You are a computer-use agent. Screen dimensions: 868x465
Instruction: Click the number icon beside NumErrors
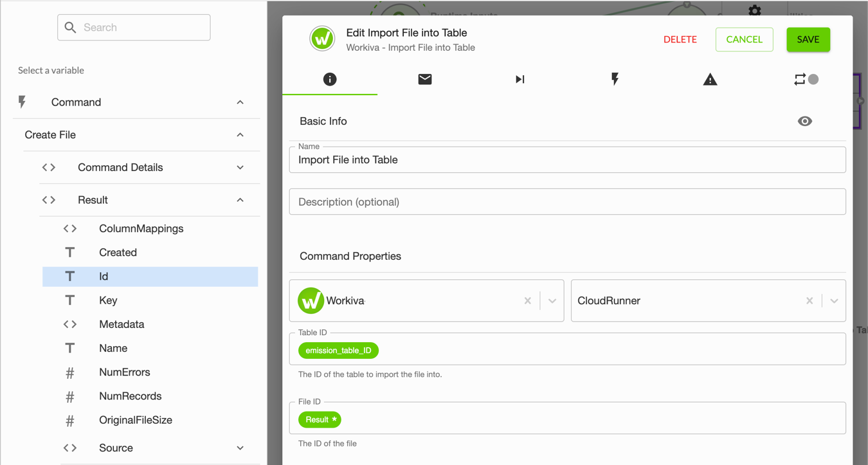[70, 372]
